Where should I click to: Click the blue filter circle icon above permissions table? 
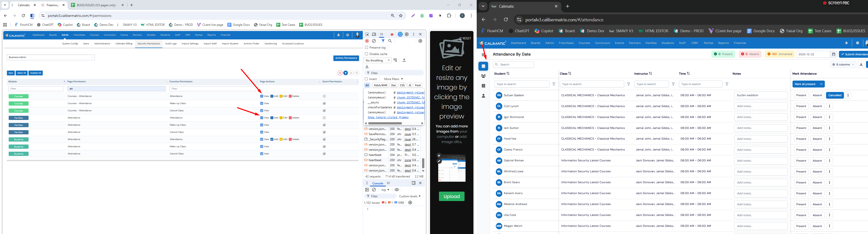pos(346,73)
